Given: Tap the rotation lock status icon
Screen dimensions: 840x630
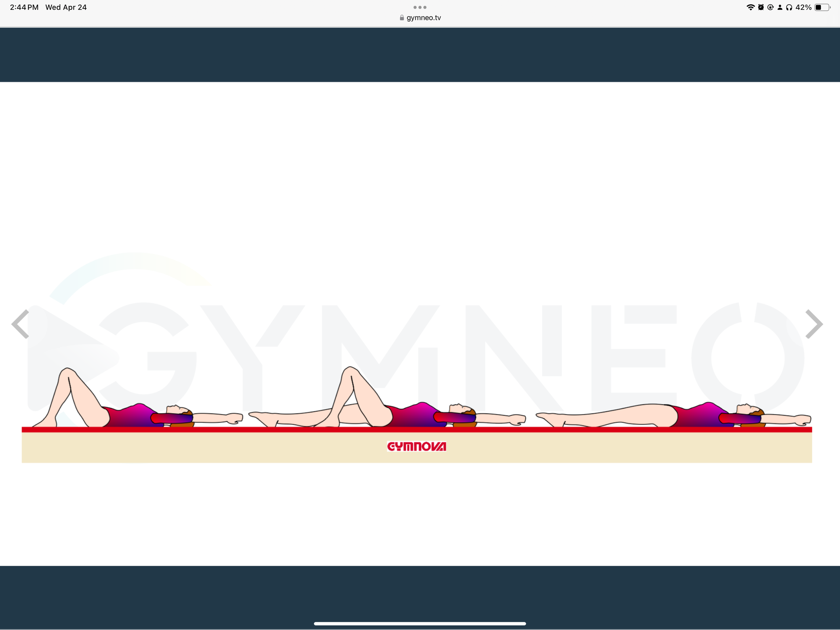Looking at the screenshot, I should click(x=770, y=7).
